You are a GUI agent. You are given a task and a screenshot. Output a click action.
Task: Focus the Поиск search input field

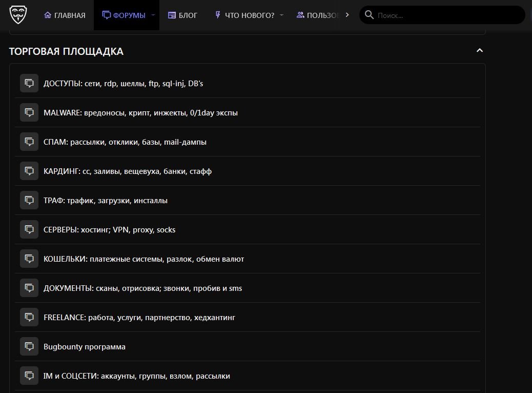coord(446,15)
